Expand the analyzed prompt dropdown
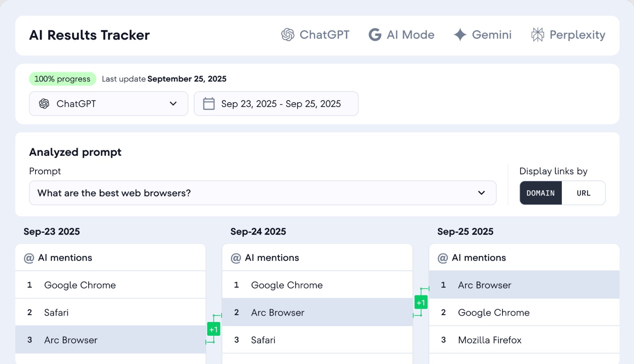Image resolution: width=634 pixels, height=364 pixels. pos(481,193)
